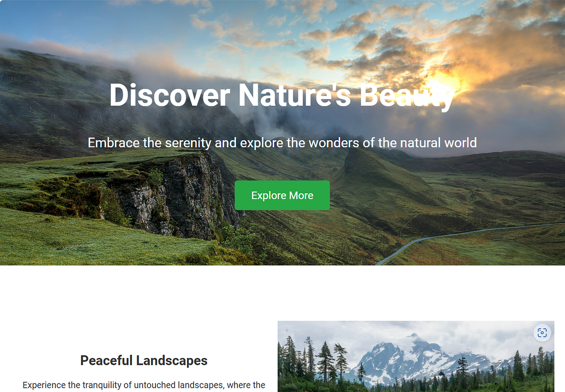565x392 pixels.
Task: Click the 'Peaceful Landscapes' heading
Action: (144, 360)
